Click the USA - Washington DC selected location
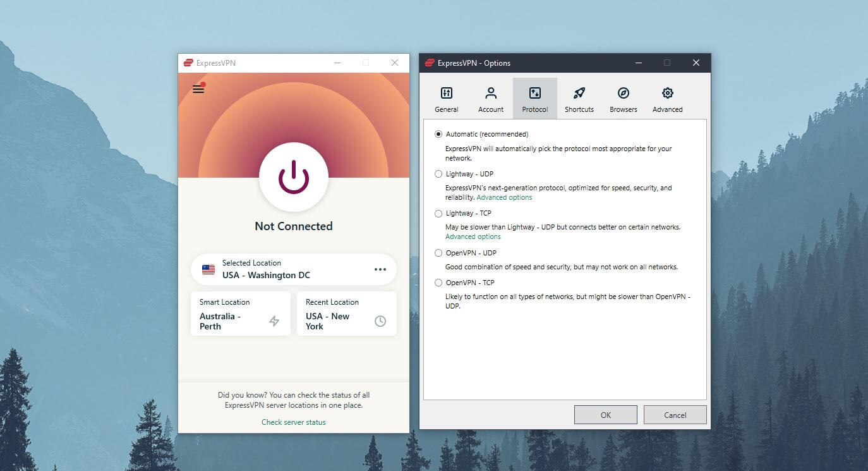This screenshot has height=471, width=868. [294, 269]
